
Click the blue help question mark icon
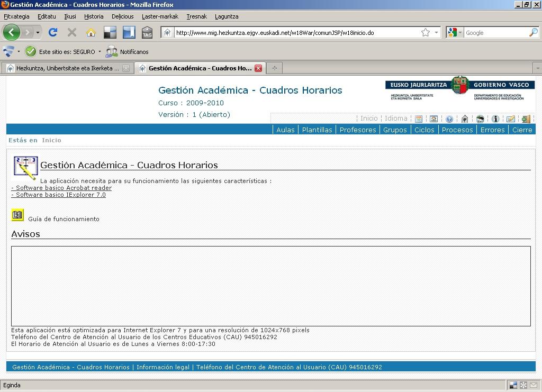(x=449, y=119)
